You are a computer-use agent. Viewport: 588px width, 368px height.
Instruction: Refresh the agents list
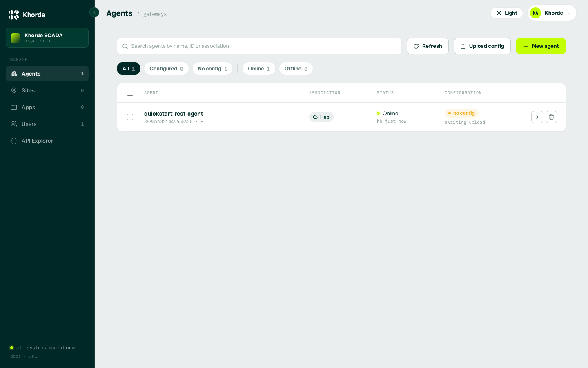[x=428, y=46]
